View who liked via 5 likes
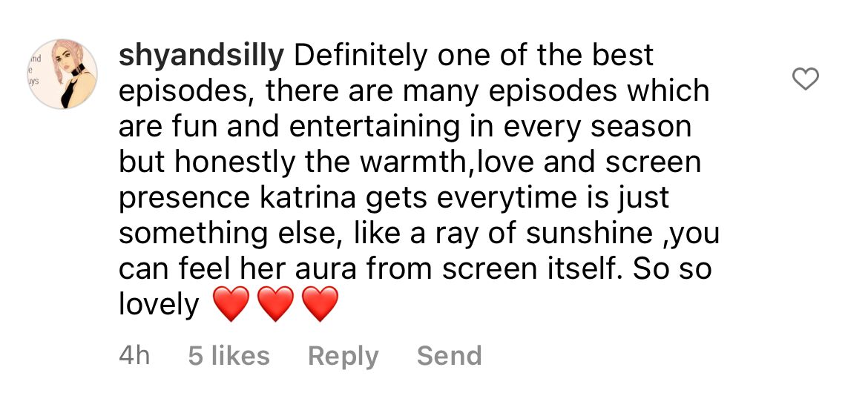The width and height of the screenshot is (868, 416). point(228,356)
